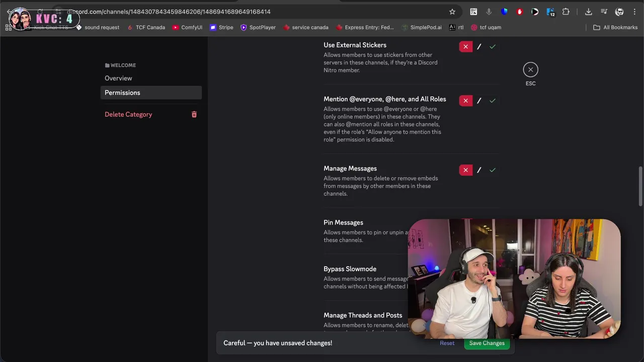The image size is (644, 362).
Task: Show browser downloads
Action: pyautogui.click(x=589, y=12)
